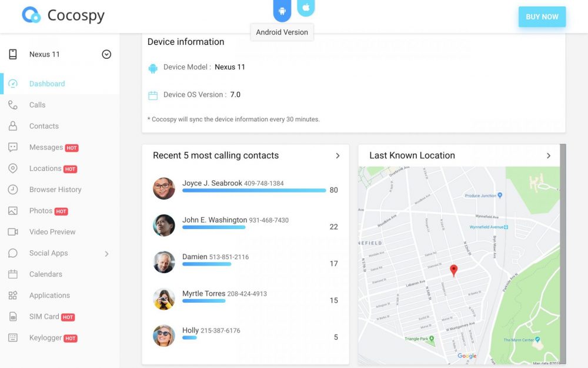Open the SIM Card link in sidebar
The image size is (588, 368).
[44, 317]
